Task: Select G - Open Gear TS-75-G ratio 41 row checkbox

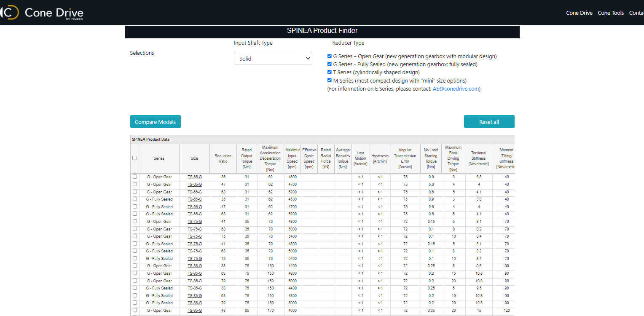Action: click(135, 221)
